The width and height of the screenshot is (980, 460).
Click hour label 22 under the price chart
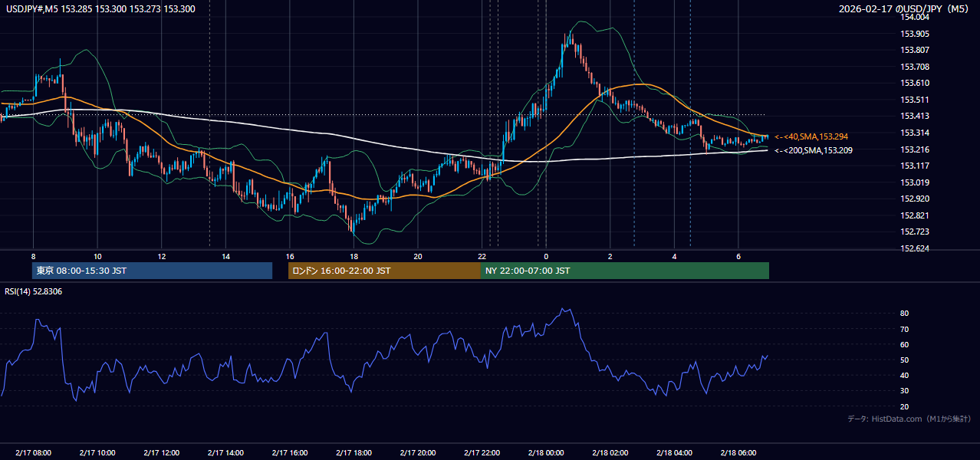pyautogui.click(x=482, y=256)
